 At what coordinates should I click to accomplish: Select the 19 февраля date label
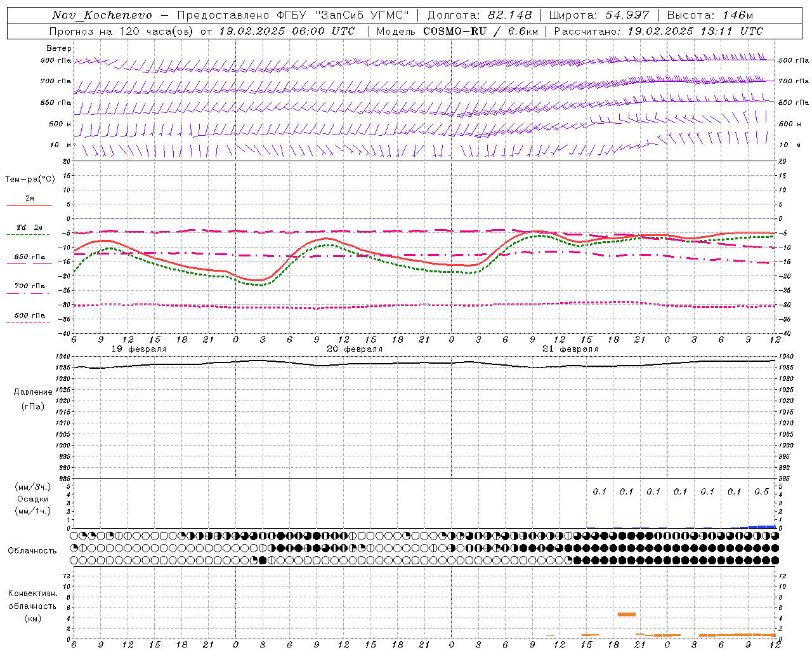coord(139,349)
